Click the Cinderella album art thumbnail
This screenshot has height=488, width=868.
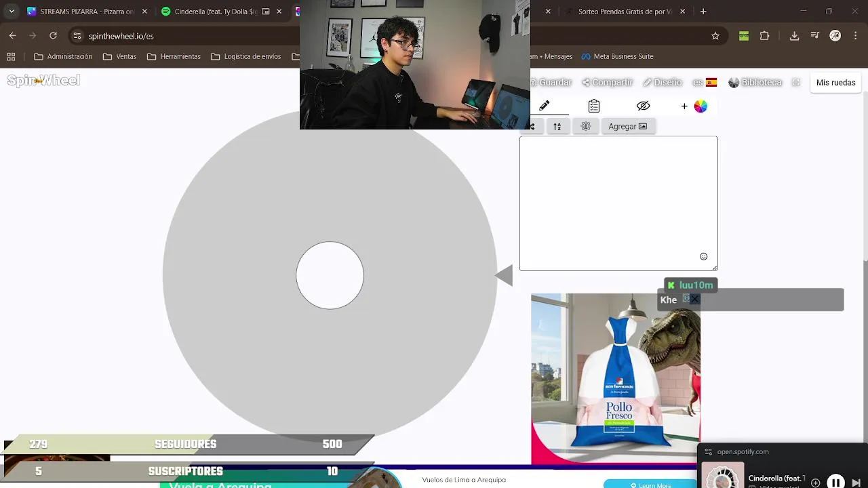(722, 476)
